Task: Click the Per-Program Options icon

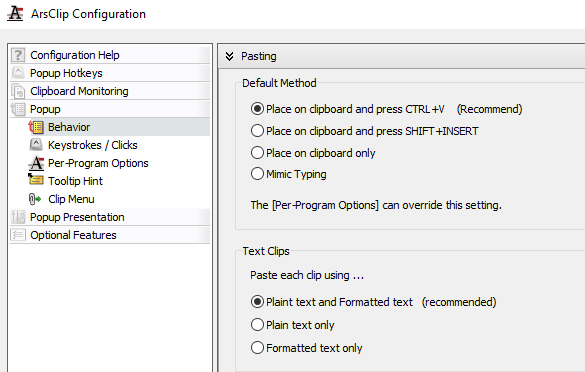Action: point(36,163)
